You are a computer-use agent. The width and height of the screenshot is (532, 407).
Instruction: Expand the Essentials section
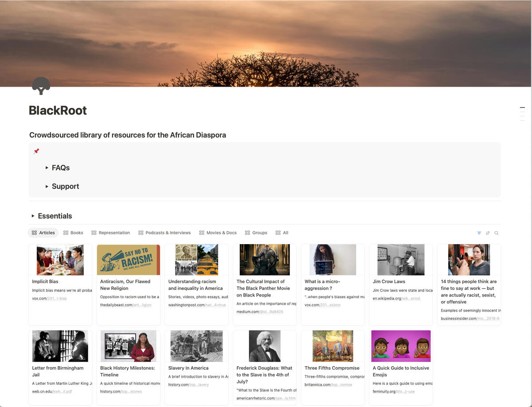pyautogui.click(x=33, y=216)
